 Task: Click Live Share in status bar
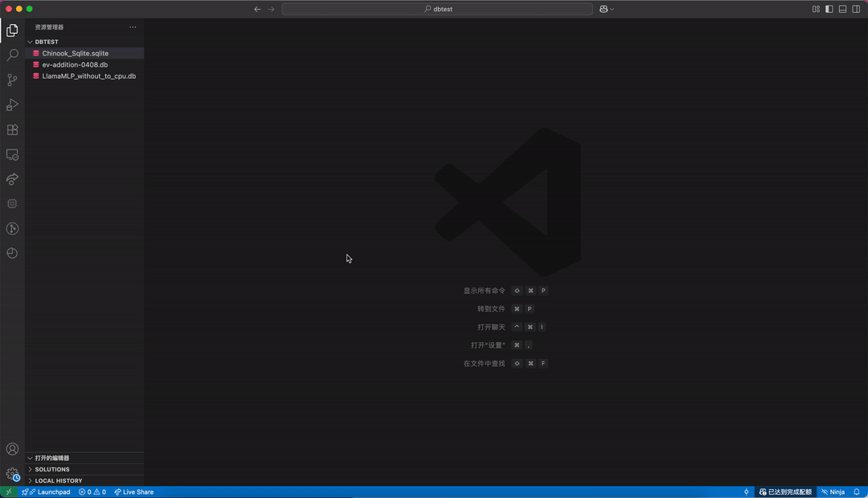134,492
